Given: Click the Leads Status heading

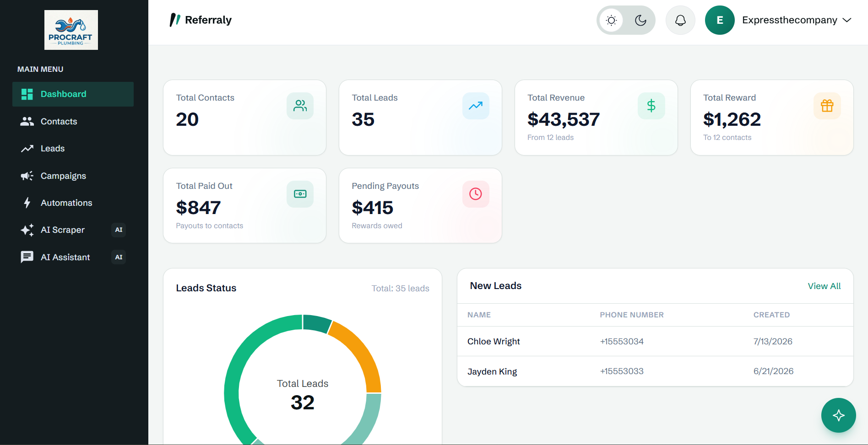Looking at the screenshot, I should 206,288.
